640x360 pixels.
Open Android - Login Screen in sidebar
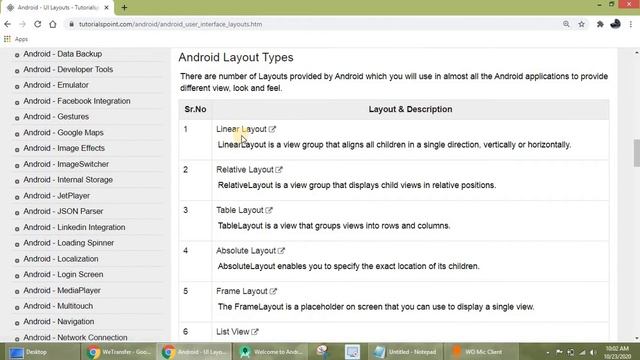pyautogui.click(x=63, y=274)
